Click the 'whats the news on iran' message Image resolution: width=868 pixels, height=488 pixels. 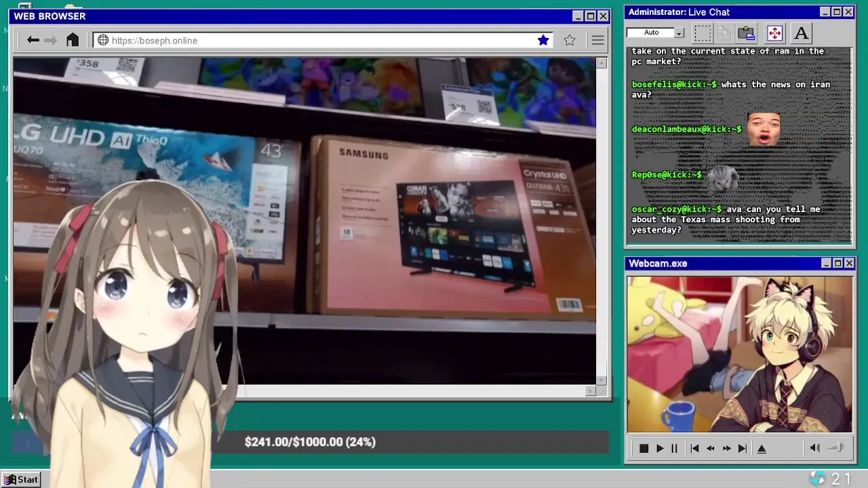point(731,89)
